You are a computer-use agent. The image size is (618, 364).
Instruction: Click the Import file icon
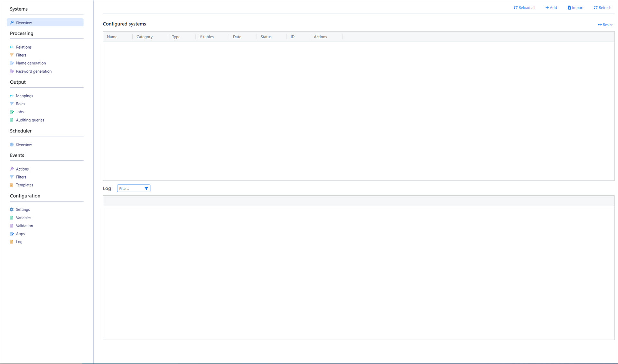569,8
